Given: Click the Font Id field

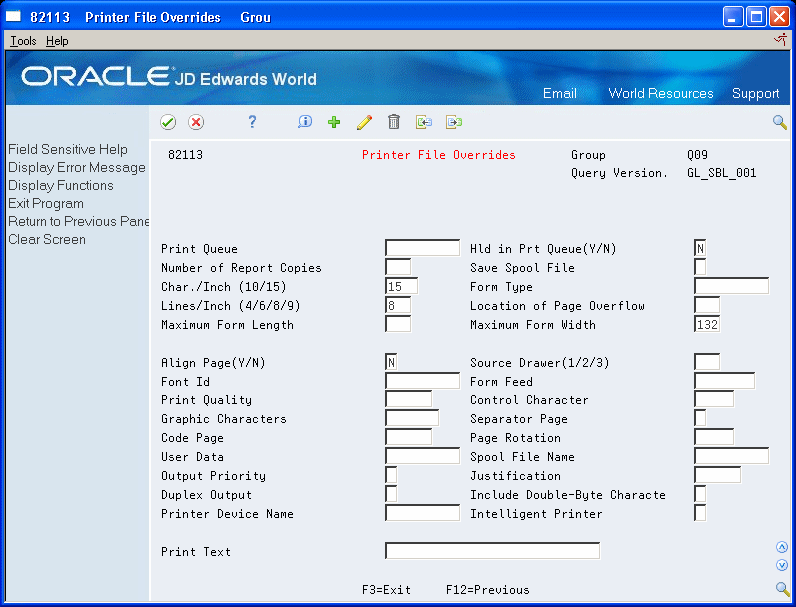Looking at the screenshot, I should [422, 381].
